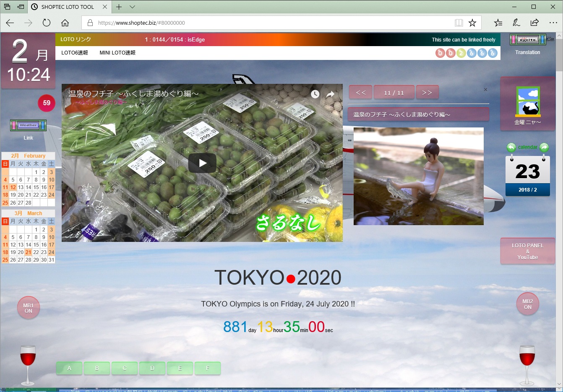Select March 21 in the calendar
The height and width of the screenshot is (392, 563).
coord(28,252)
